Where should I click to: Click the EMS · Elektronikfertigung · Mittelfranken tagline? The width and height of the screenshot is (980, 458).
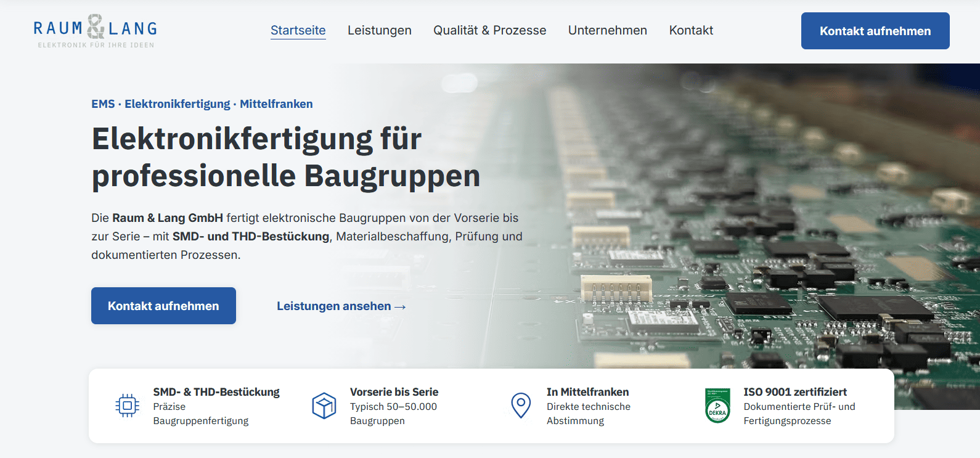coord(202,104)
